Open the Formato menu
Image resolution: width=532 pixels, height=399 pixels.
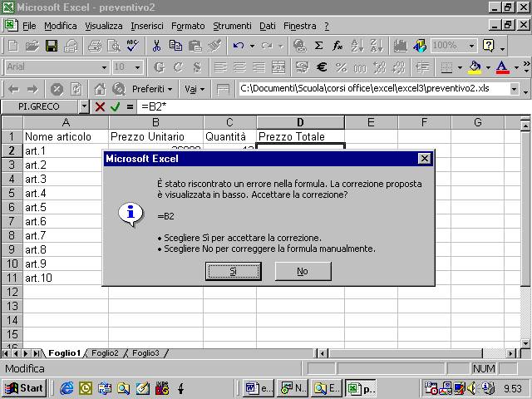pos(188,26)
